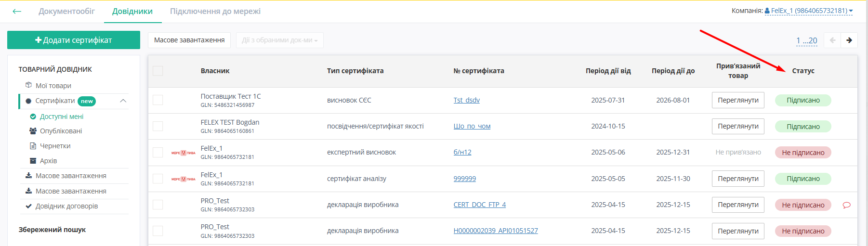Check the row for Поставщик Тест 1С
Viewport: 868px width, 246px height.
[x=158, y=100]
